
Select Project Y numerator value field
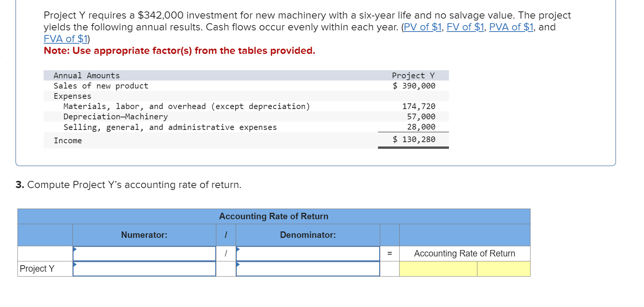click(144, 269)
